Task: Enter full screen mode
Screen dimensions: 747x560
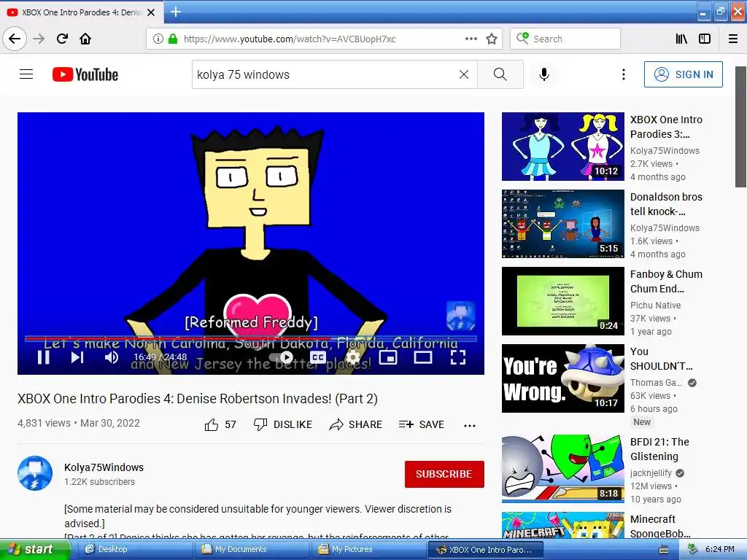Action: (458, 357)
